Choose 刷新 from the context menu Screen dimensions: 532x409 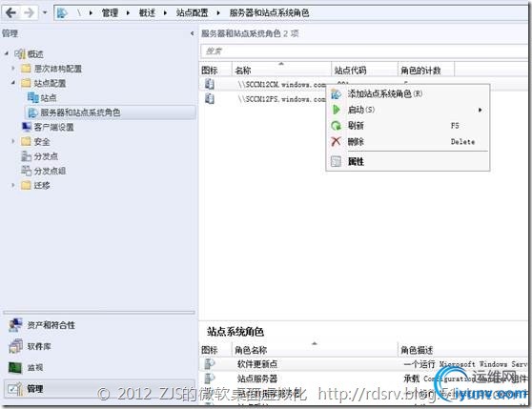[x=408, y=126]
